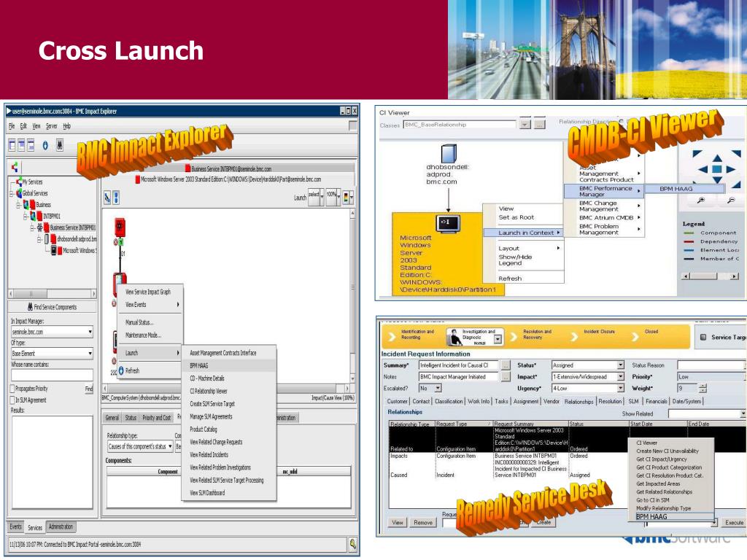The width and height of the screenshot is (747, 560).
Task: Switch to the Administration tab at bottom
Action: click(61, 526)
